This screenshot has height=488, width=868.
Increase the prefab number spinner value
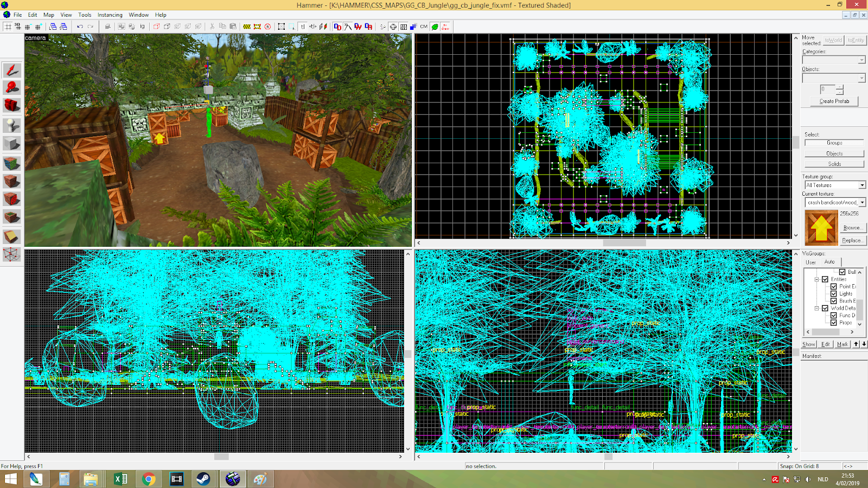(x=840, y=87)
